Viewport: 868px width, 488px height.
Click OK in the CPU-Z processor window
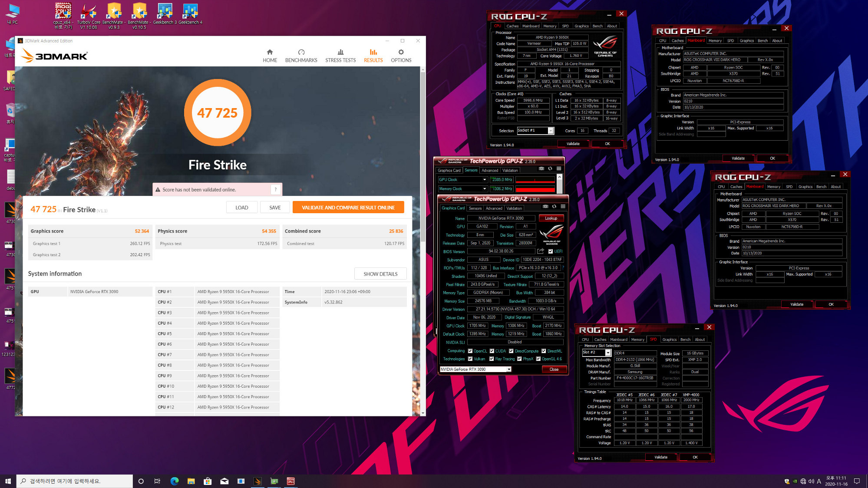[x=607, y=144]
